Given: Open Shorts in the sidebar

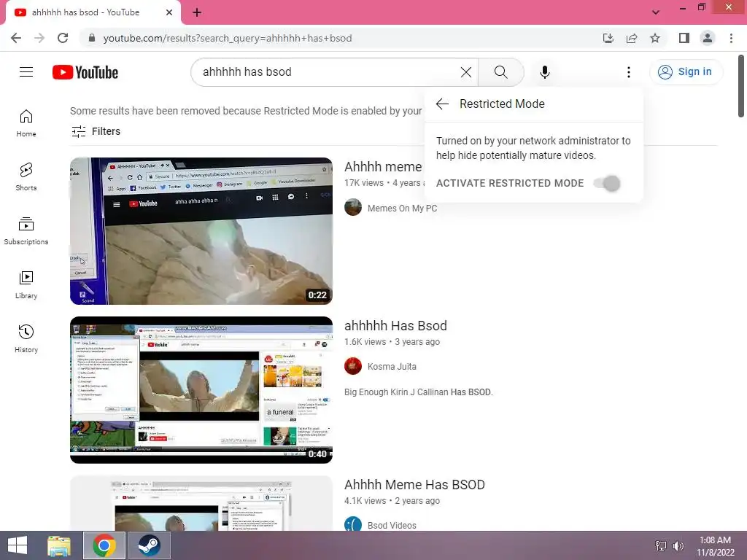Looking at the screenshot, I should (x=26, y=177).
